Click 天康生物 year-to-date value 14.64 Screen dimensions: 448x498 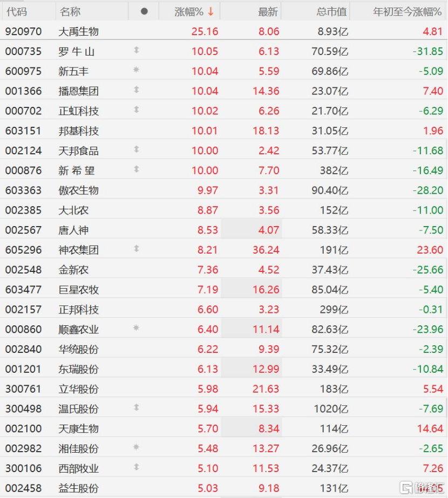pyautogui.click(x=430, y=428)
